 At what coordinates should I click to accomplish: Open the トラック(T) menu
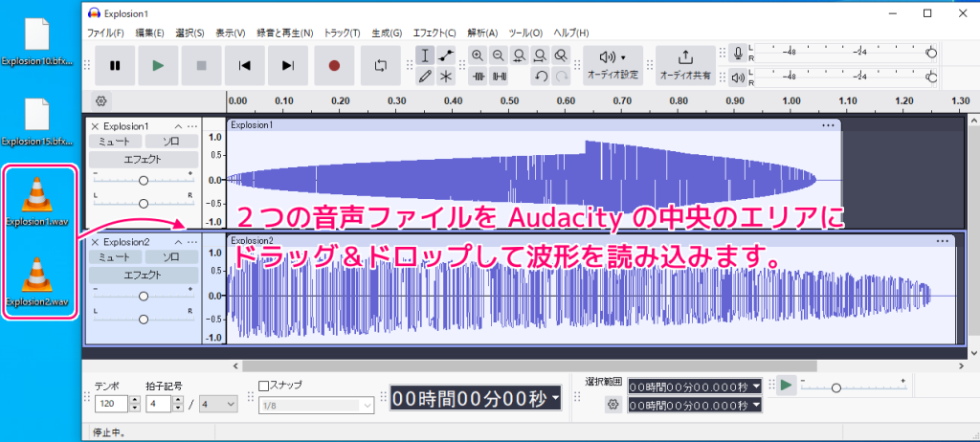click(342, 33)
